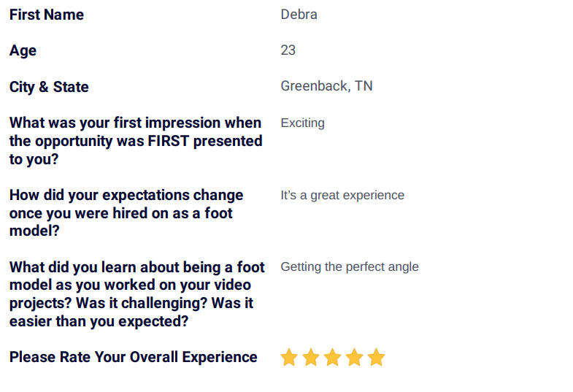This screenshot has width=573, height=392.
Task: Click the age value 23
Action: 288,50
